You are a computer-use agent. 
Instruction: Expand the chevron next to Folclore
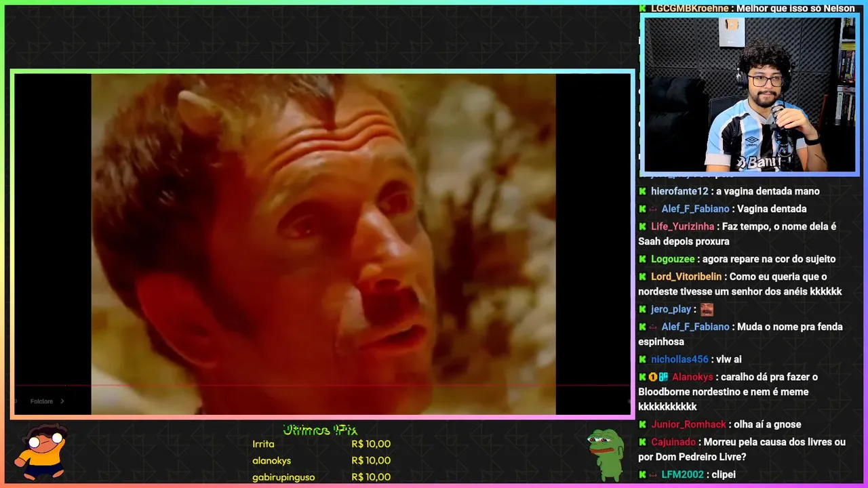pos(62,401)
